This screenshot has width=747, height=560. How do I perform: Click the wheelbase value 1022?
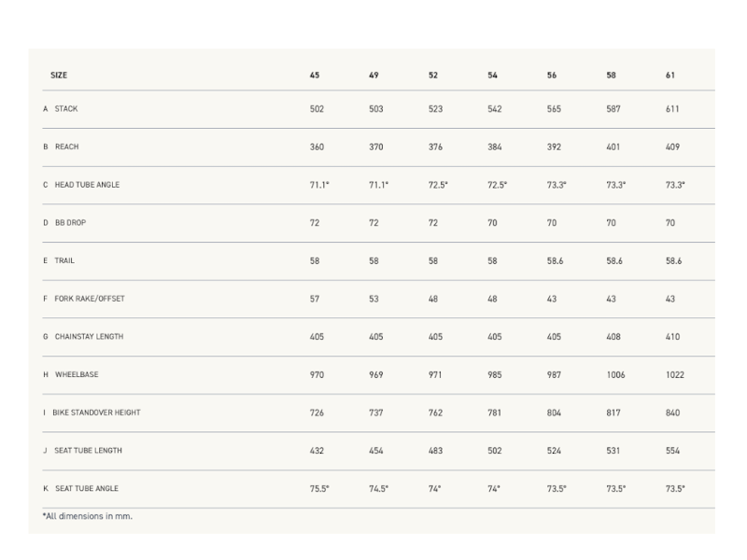point(675,374)
